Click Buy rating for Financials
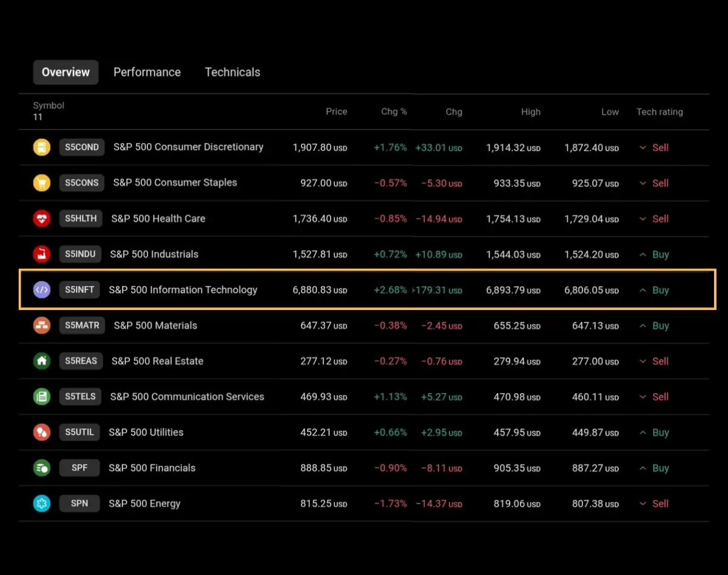The image size is (728, 575). point(654,468)
